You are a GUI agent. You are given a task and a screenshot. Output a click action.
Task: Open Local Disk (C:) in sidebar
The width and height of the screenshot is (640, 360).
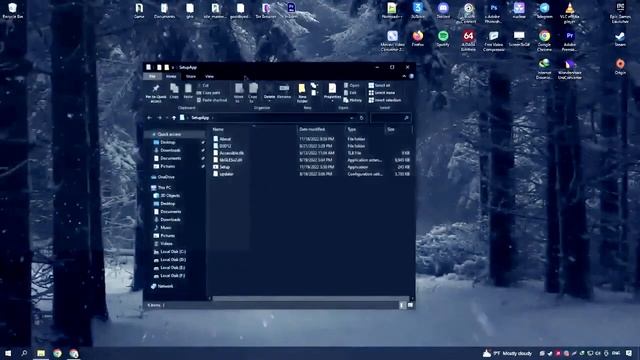pyautogui.click(x=169, y=252)
